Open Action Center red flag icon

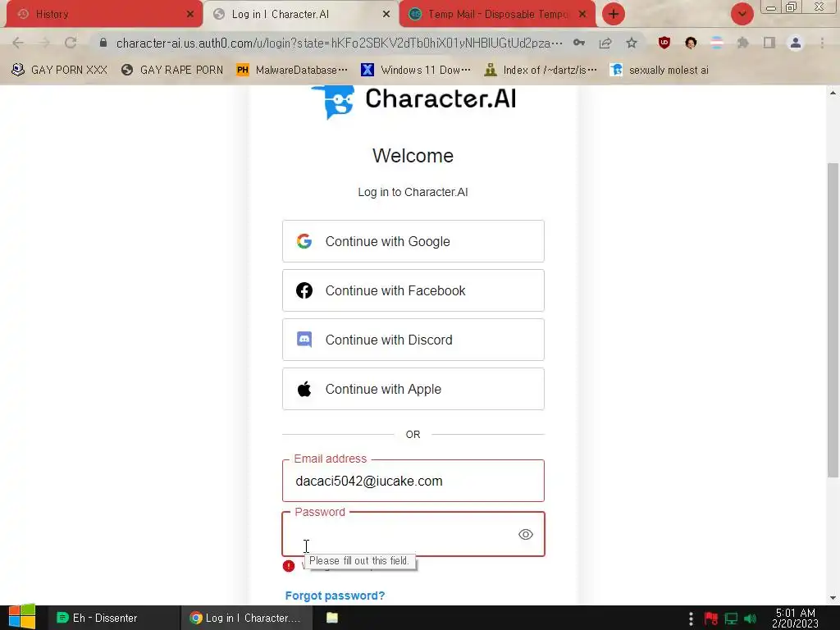point(711,619)
